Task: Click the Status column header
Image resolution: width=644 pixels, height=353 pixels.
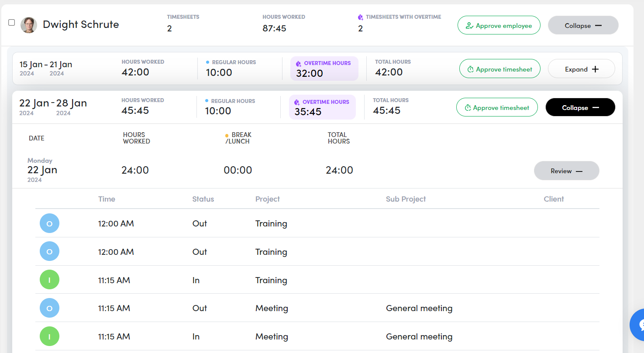Action: pos(203,199)
